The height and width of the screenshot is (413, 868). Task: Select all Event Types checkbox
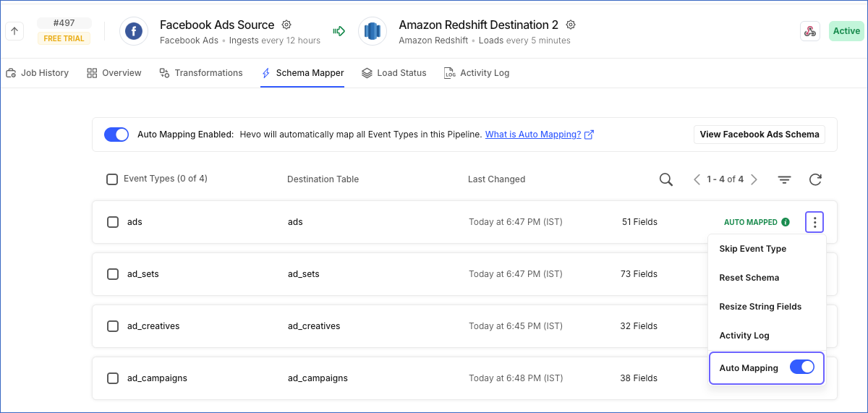click(x=112, y=179)
